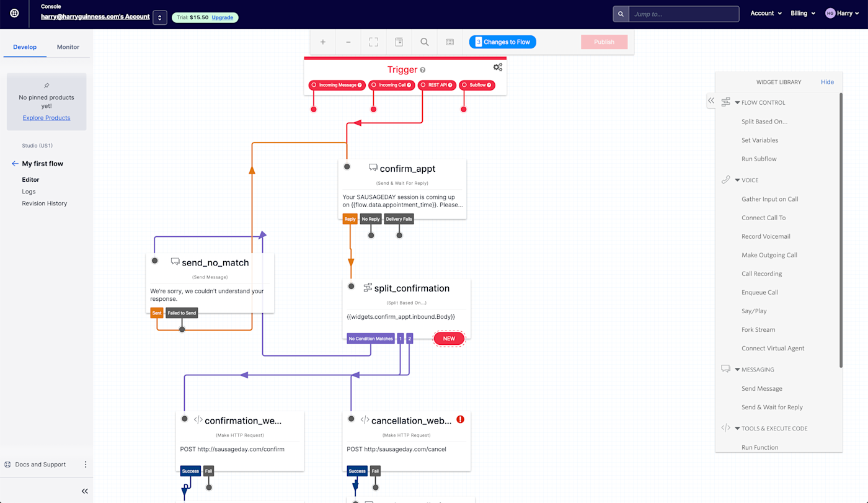Click the No Condition Matches tag
This screenshot has height=503, width=868.
(x=371, y=339)
